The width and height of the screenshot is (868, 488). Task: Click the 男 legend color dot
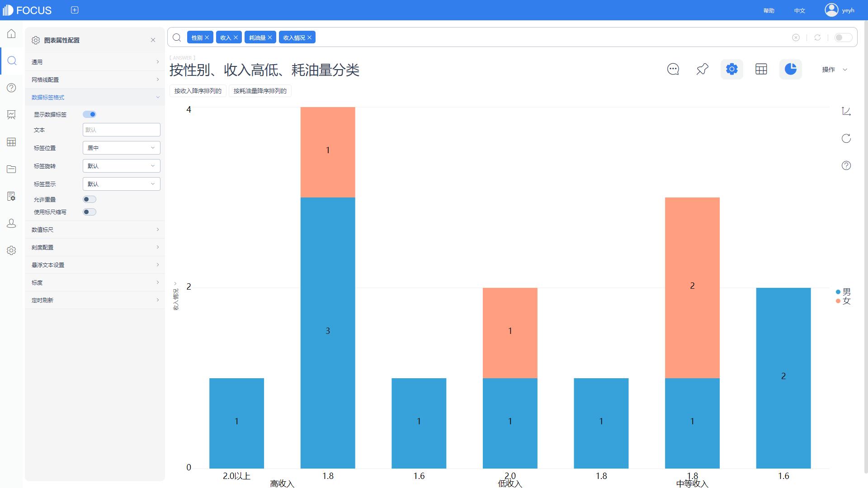838,292
